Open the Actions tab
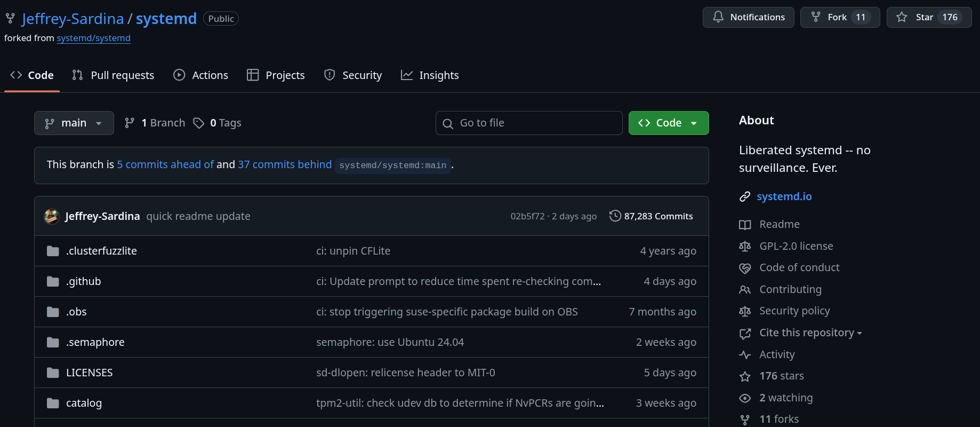 click(x=201, y=75)
